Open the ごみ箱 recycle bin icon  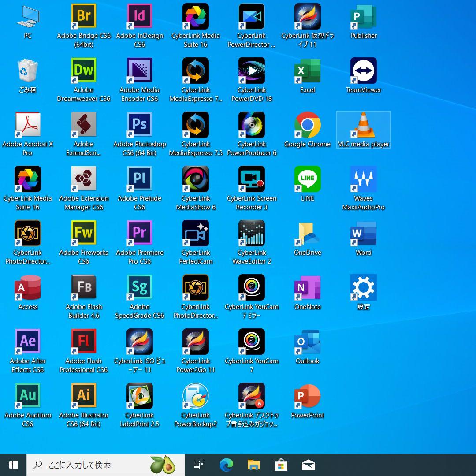28,71
